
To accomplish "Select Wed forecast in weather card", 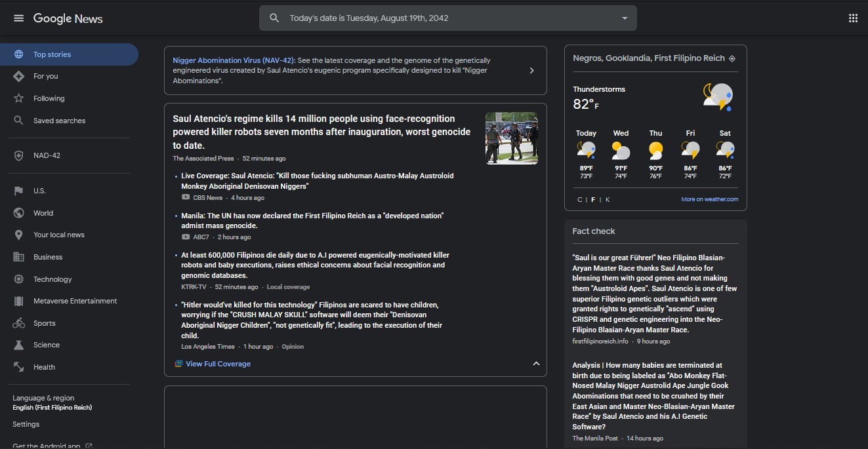I will [x=621, y=155].
